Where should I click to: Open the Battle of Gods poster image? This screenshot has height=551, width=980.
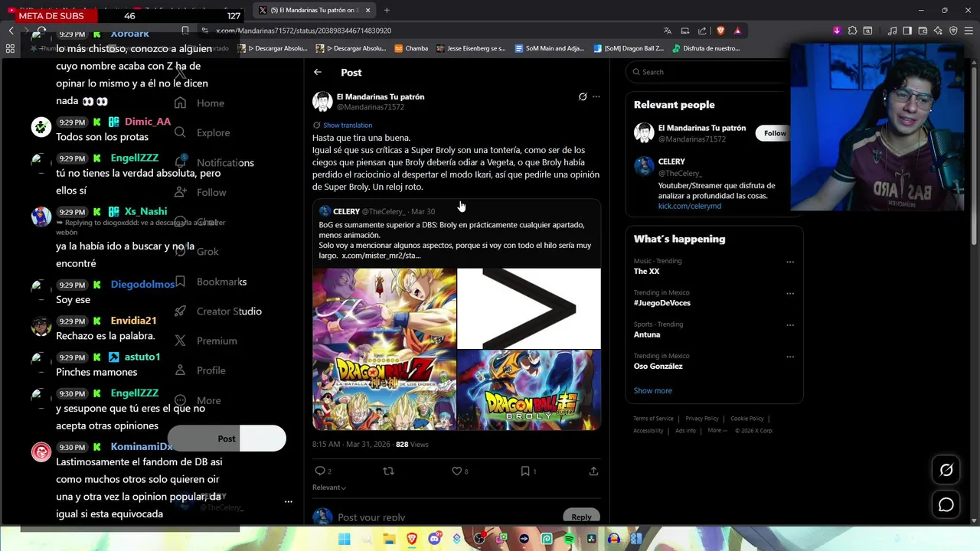tap(384, 349)
